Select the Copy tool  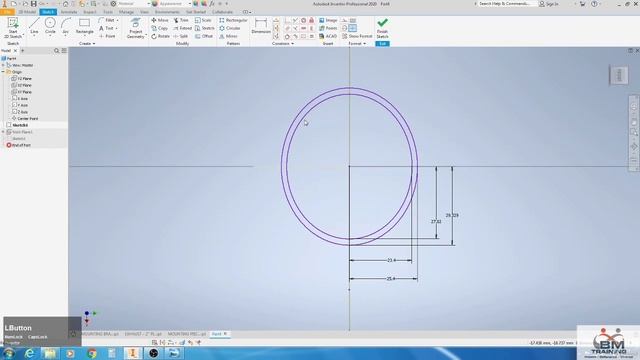click(x=160, y=28)
